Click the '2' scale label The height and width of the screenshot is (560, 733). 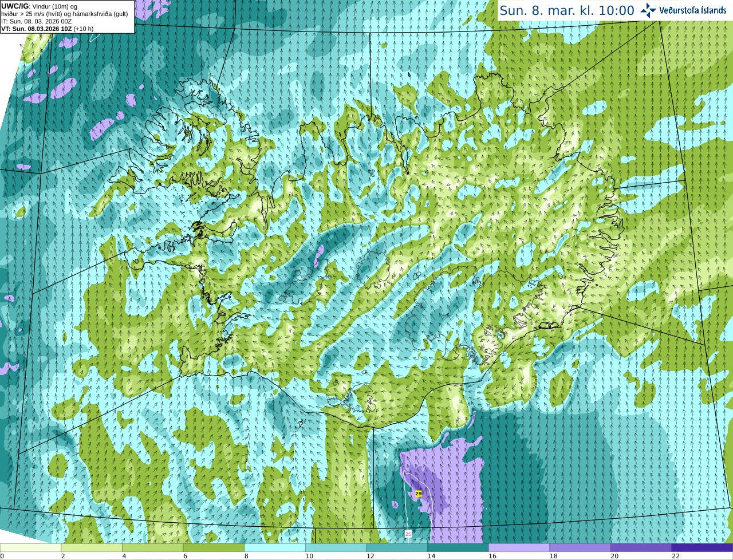pos(63,556)
